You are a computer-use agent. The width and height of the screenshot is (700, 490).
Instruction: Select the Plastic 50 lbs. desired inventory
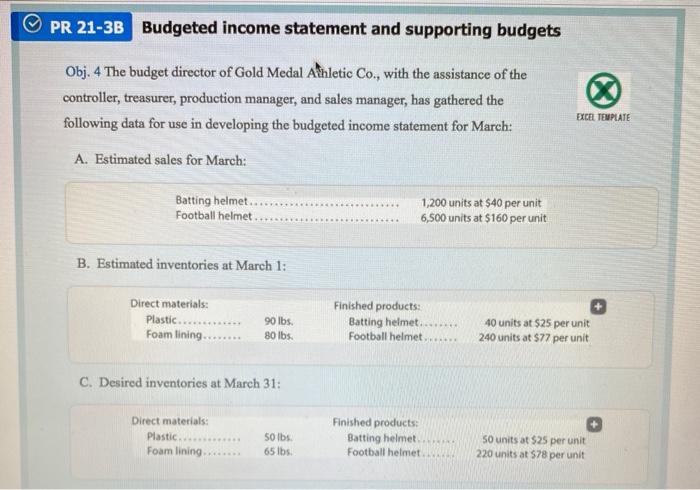click(219, 437)
